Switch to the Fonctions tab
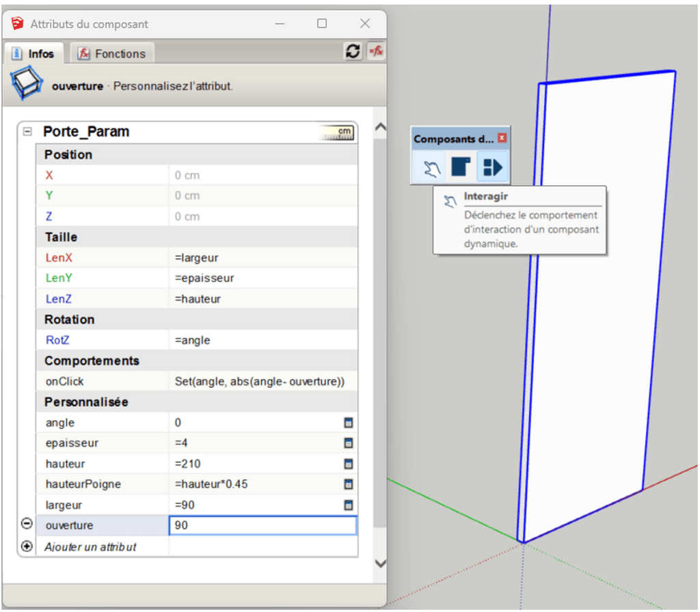The height and width of the screenshot is (612, 700). point(112,54)
